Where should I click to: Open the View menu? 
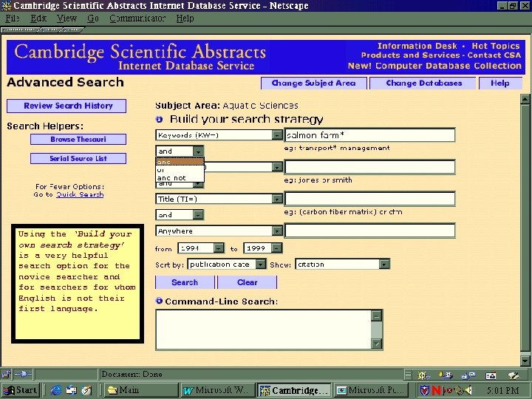pos(66,18)
